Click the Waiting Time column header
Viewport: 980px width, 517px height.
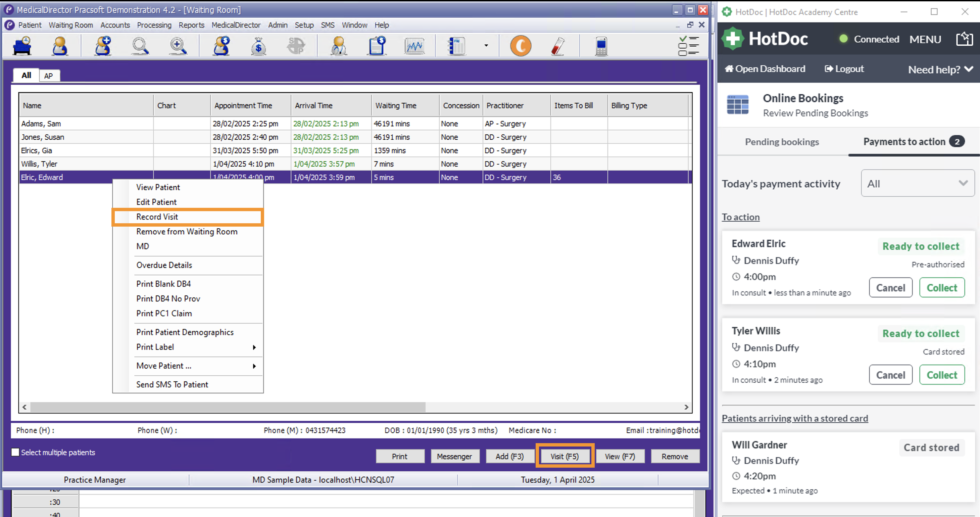(405, 105)
